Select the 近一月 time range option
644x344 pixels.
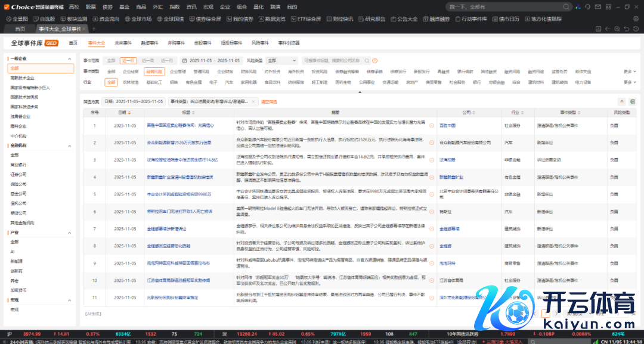tap(167, 60)
